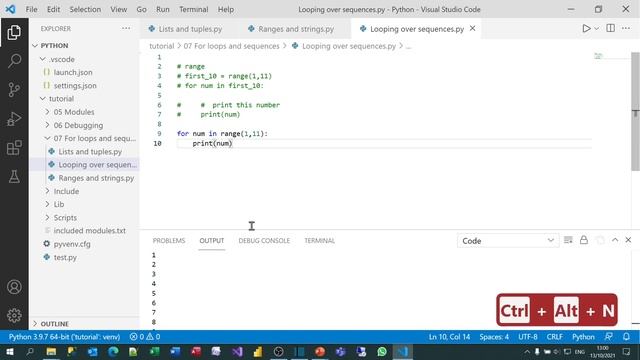Close the bottom panel

click(x=628, y=240)
